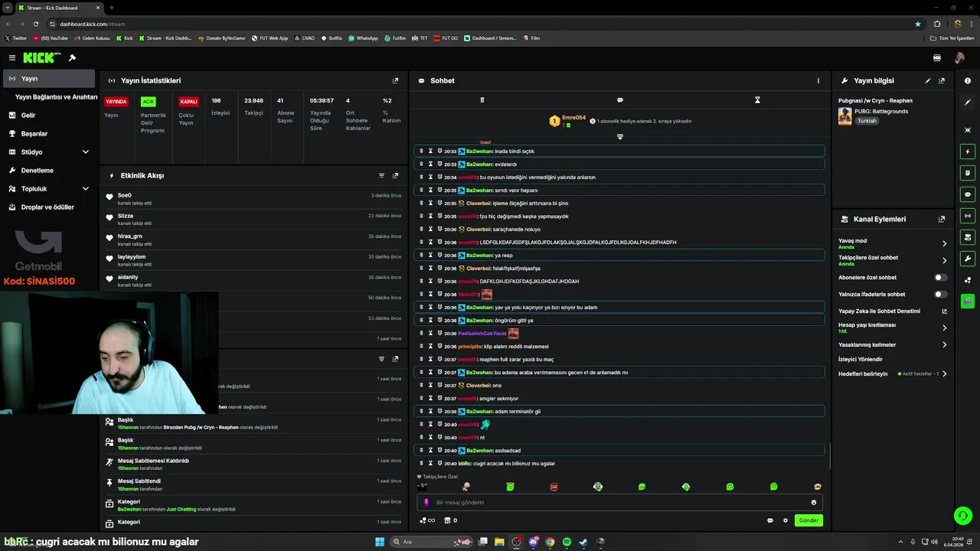
Task: Click the document icon in the right sidebar
Action: click(x=968, y=173)
